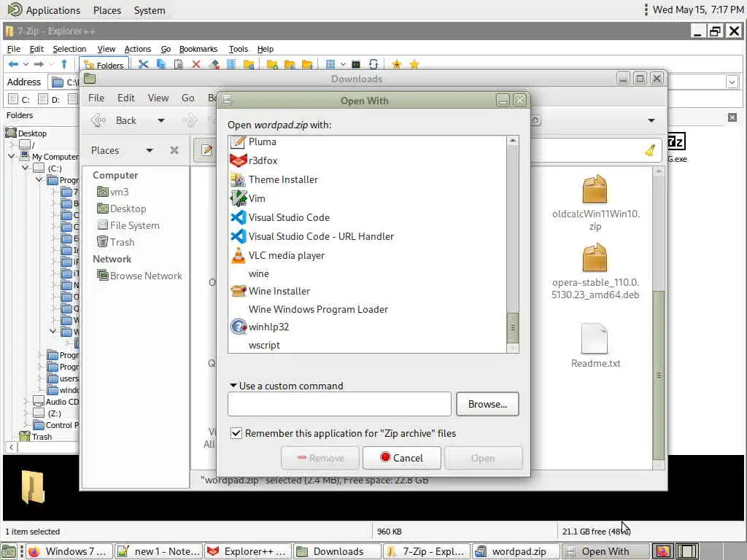The height and width of the screenshot is (560, 747).
Task: Select Wine Windows Program Loader
Action: [x=368, y=309]
